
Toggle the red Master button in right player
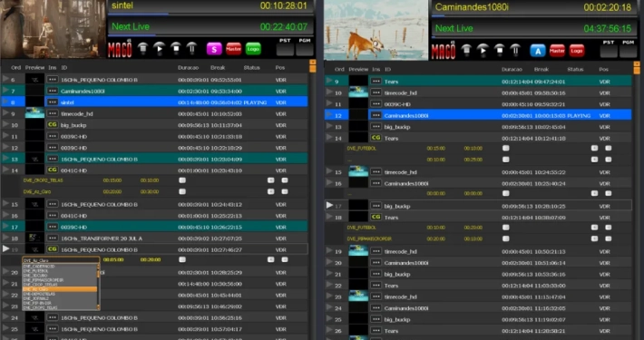(557, 51)
